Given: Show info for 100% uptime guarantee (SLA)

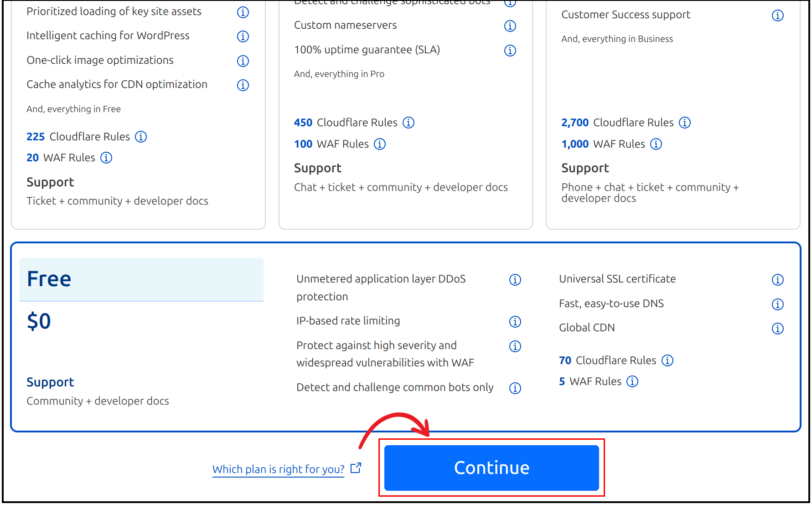Looking at the screenshot, I should [x=510, y=51].
